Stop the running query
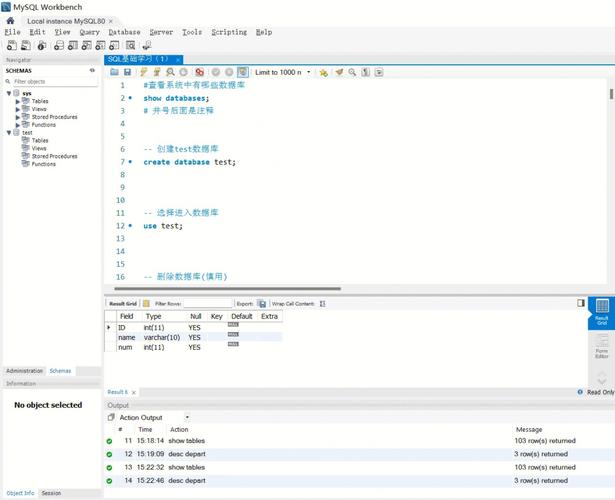Screen dimensions: 615x500 (x=184, y=72)
